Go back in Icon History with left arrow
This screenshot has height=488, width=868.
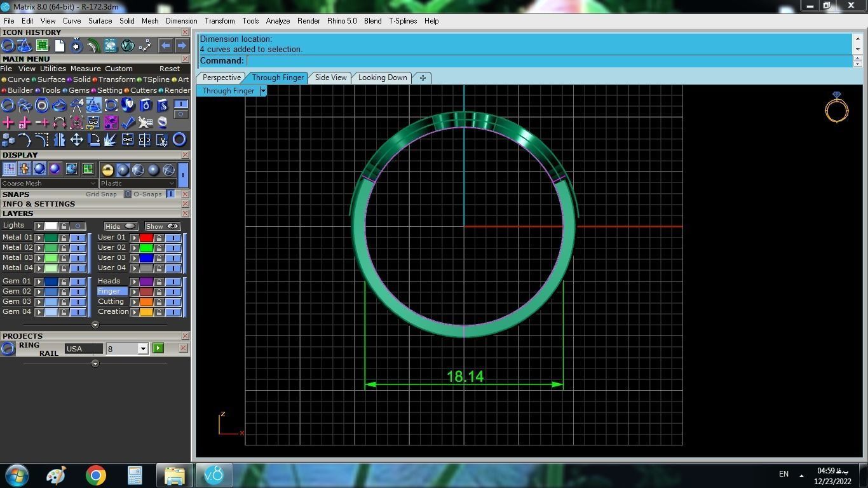click(165, 46)
